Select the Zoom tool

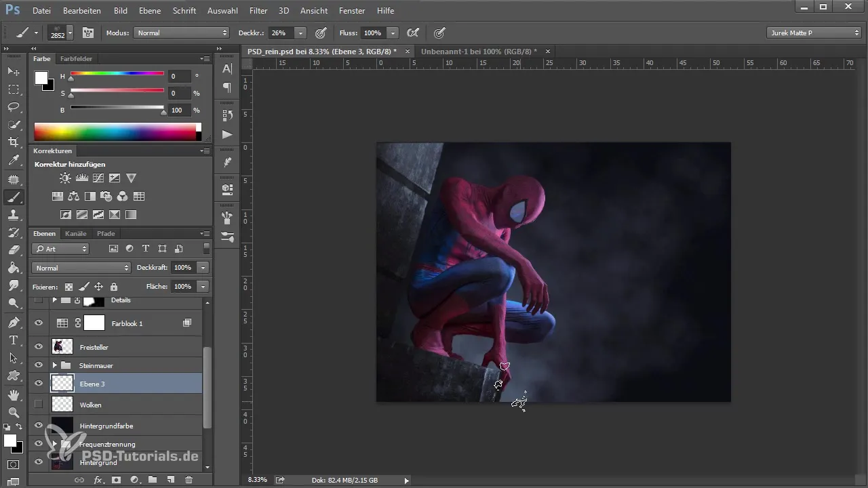(14, 411)
